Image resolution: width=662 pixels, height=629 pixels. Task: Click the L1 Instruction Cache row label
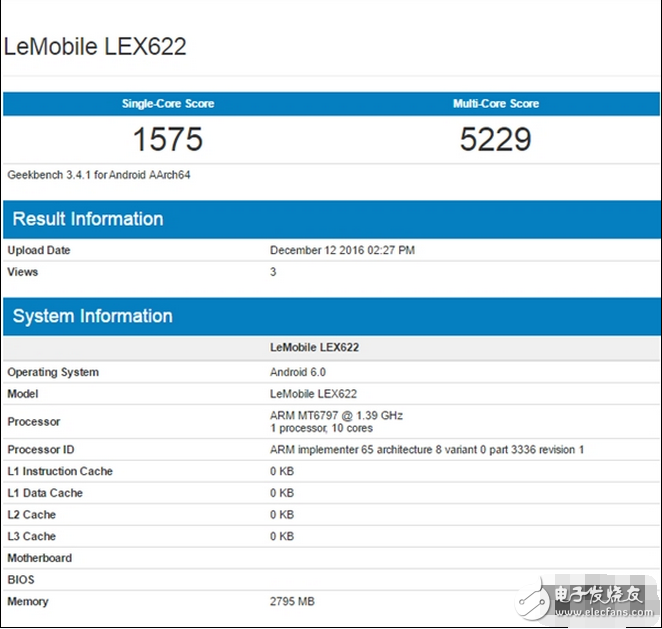[x=60, y=471]
